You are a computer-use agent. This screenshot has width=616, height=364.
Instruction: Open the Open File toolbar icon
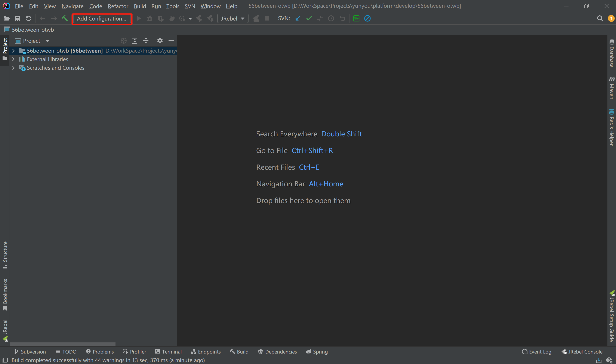pyautogui.click(x=7, y=18)
